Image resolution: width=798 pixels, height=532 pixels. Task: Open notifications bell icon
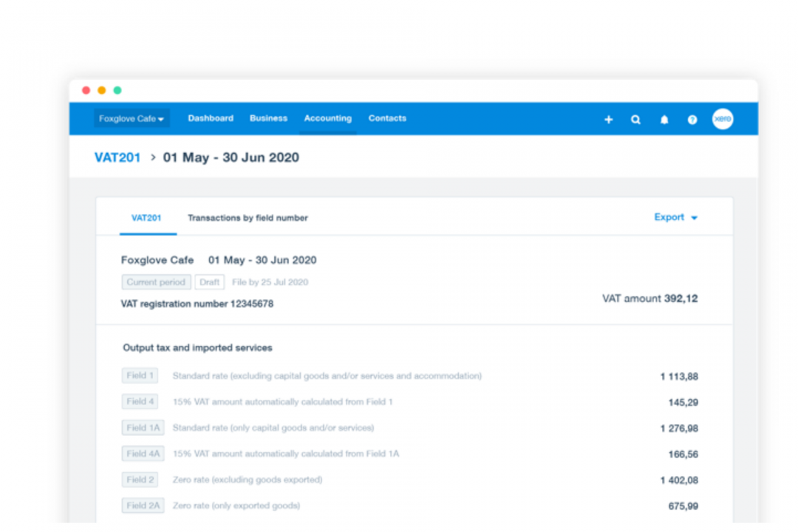tap(664, 120)
